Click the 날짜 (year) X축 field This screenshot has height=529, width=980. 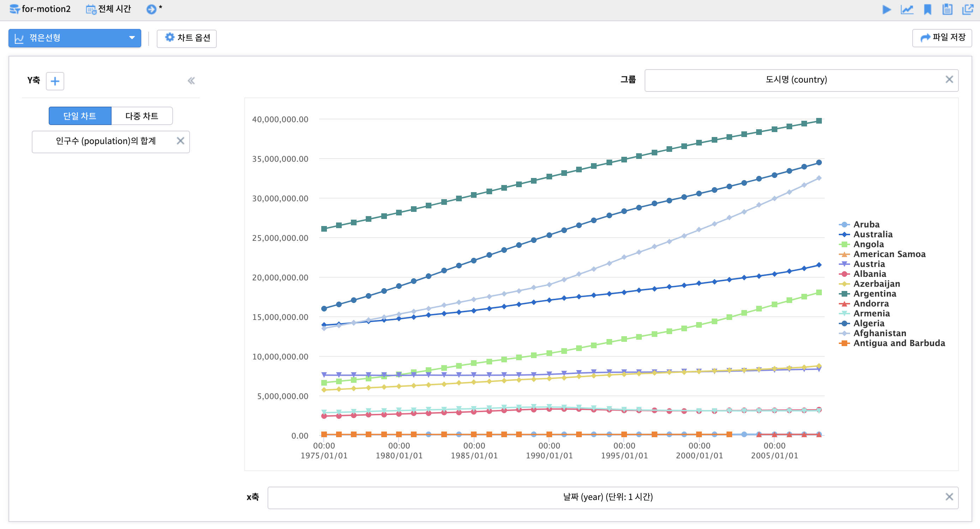[x=612, y=498]
